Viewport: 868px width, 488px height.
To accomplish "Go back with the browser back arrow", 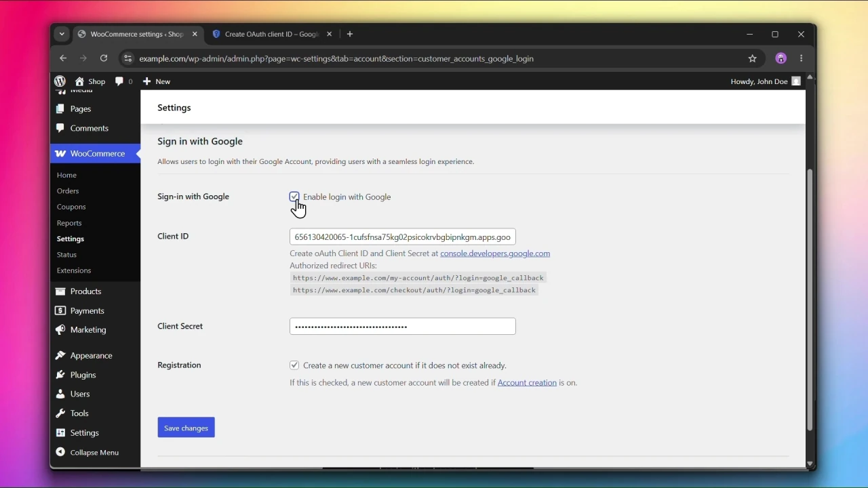I will (63, 59).
